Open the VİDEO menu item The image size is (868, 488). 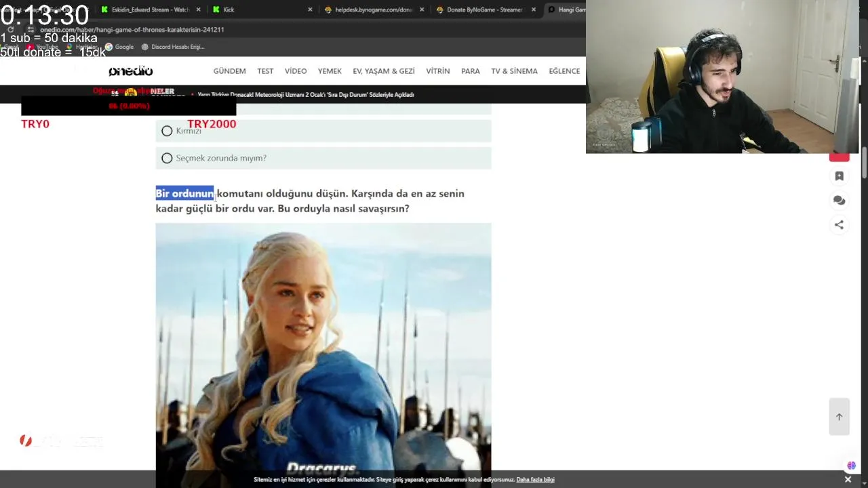click(296, 71)
